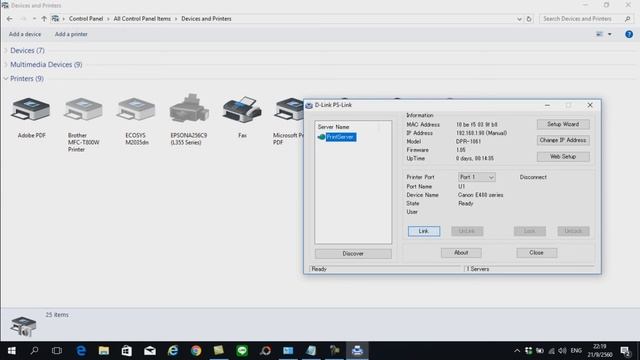Expand the Multimedia Devices (9) group

[x=6, y=64]
